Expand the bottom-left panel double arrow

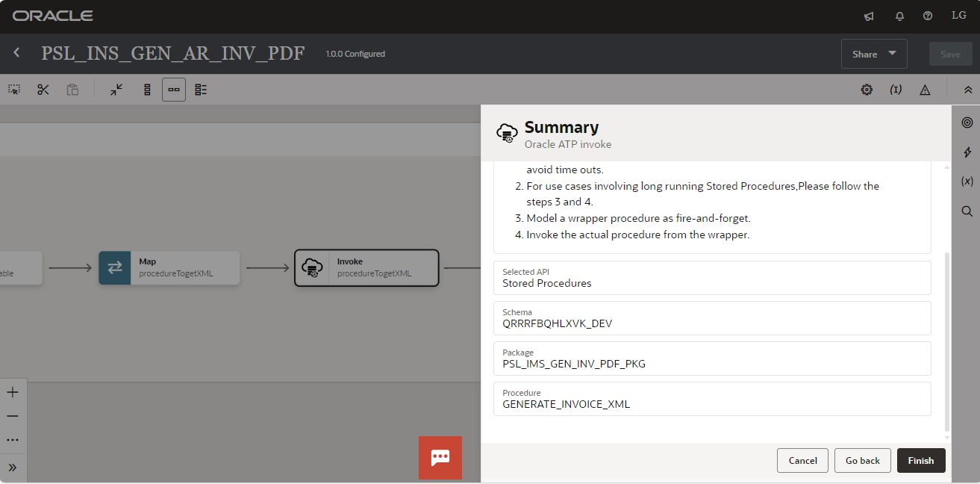[x=13, y=468]
